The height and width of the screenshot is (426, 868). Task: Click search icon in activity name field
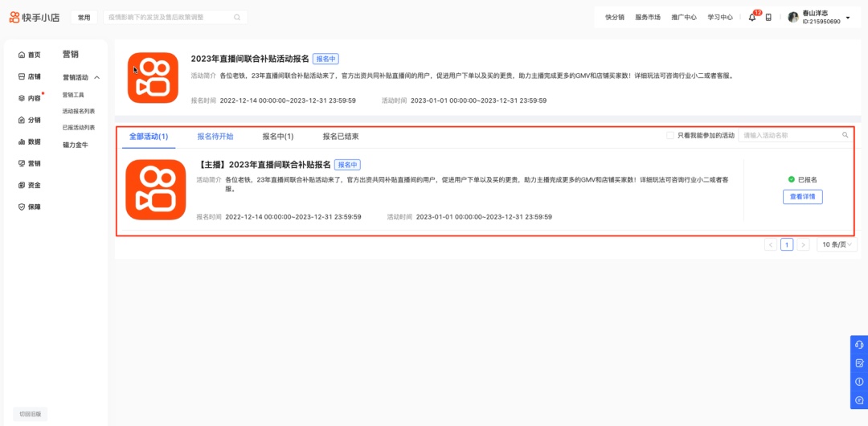(845, 136)
